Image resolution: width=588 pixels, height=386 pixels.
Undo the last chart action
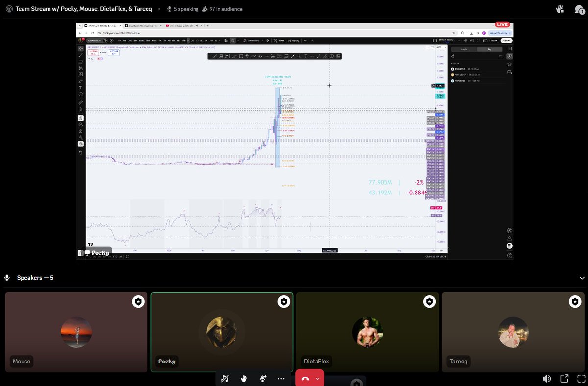[x=306, y=40]
